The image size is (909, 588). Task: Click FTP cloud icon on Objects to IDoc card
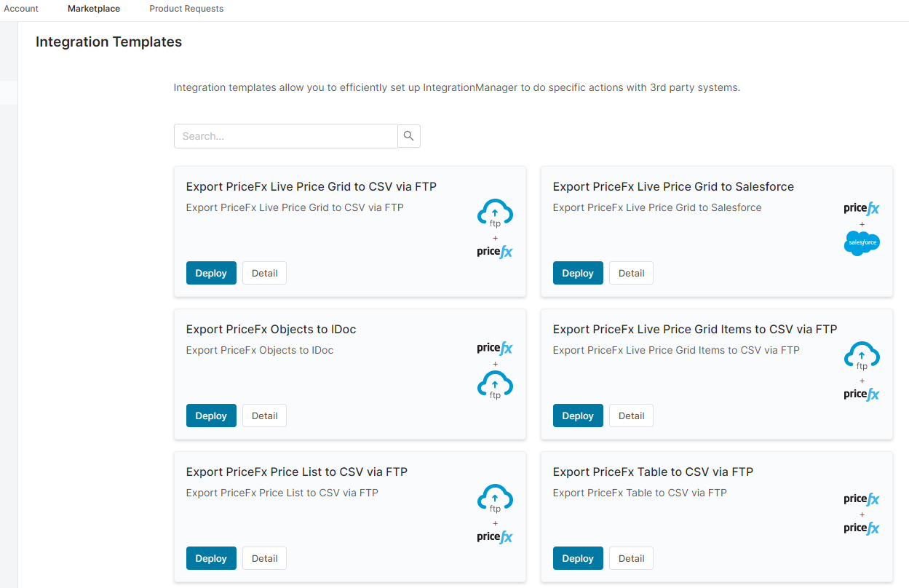coord(495,385)
